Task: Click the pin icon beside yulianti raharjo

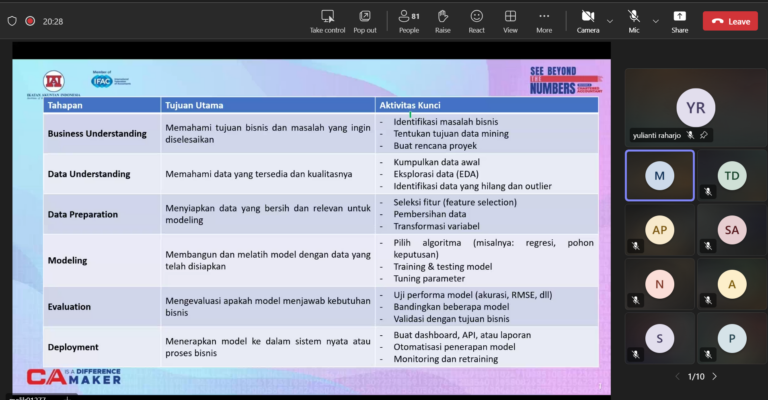Action: [x=703, y=134]
